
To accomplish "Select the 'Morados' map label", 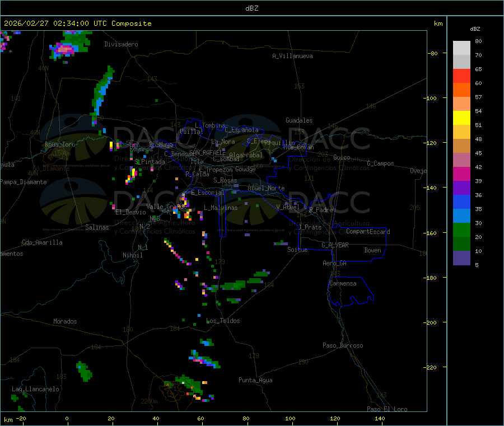I will 65,321.
